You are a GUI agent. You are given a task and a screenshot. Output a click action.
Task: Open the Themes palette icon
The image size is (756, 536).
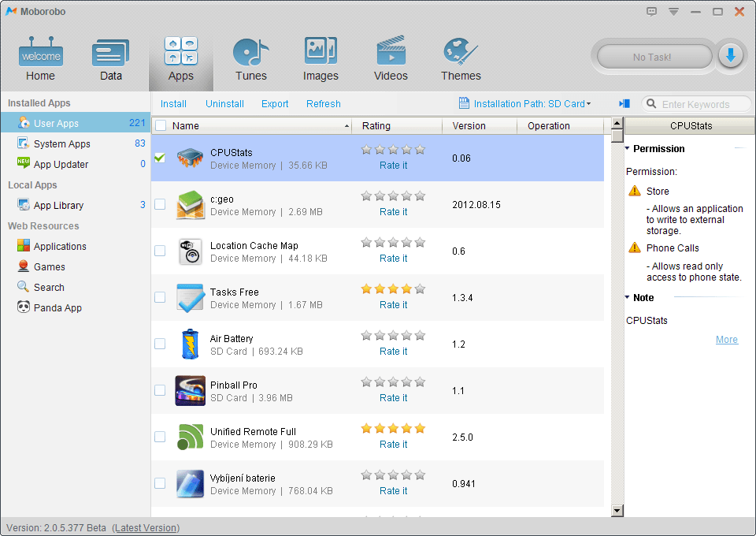pos(461,51)
